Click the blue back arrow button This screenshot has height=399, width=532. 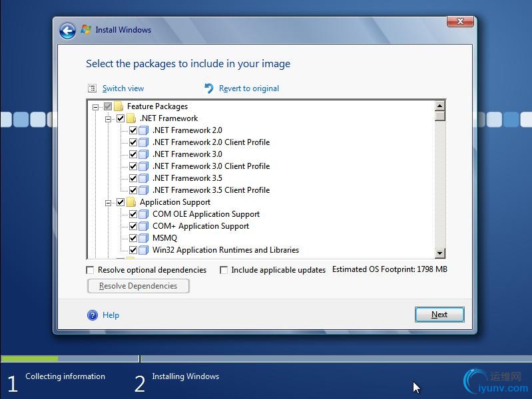tap(67, 31)
